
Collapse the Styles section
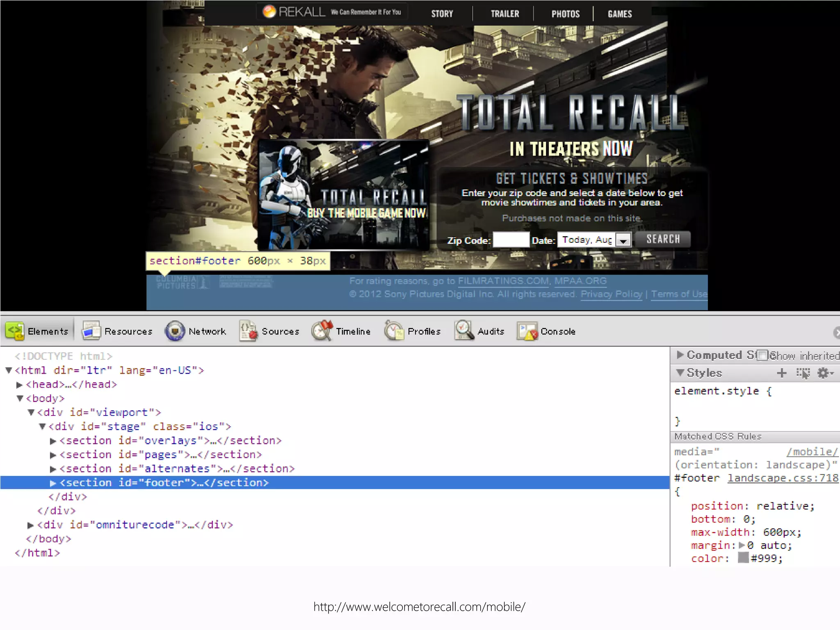click(x=680, y=372)
